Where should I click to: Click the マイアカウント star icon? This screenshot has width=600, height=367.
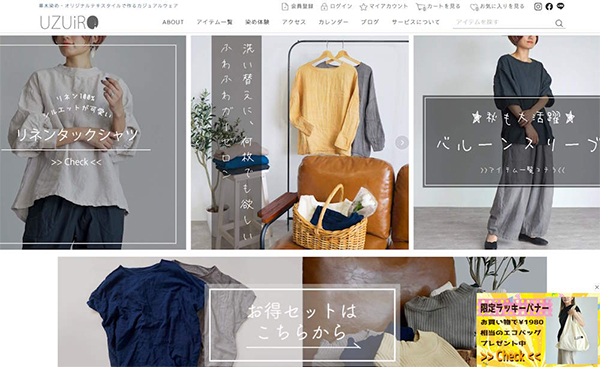tap(364, 7)
